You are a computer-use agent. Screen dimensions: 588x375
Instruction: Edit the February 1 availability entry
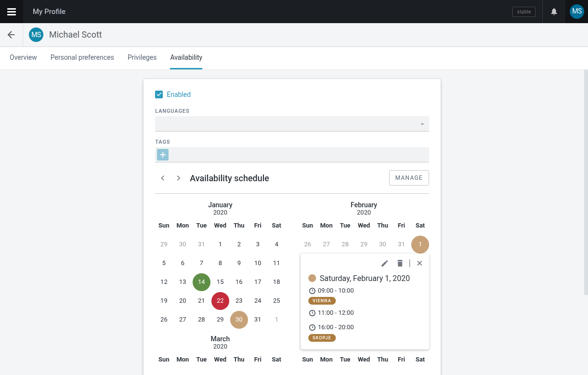click(384, 263)
